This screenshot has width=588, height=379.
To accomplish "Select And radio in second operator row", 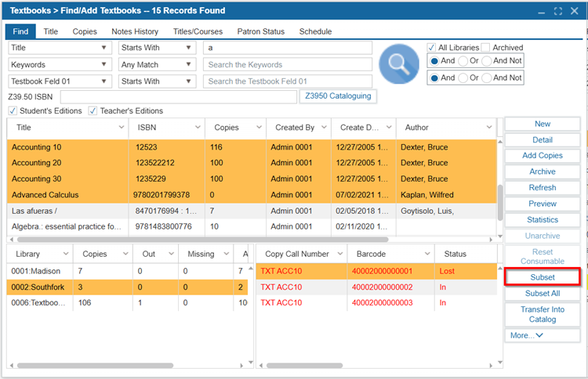I will pos(434,78).
